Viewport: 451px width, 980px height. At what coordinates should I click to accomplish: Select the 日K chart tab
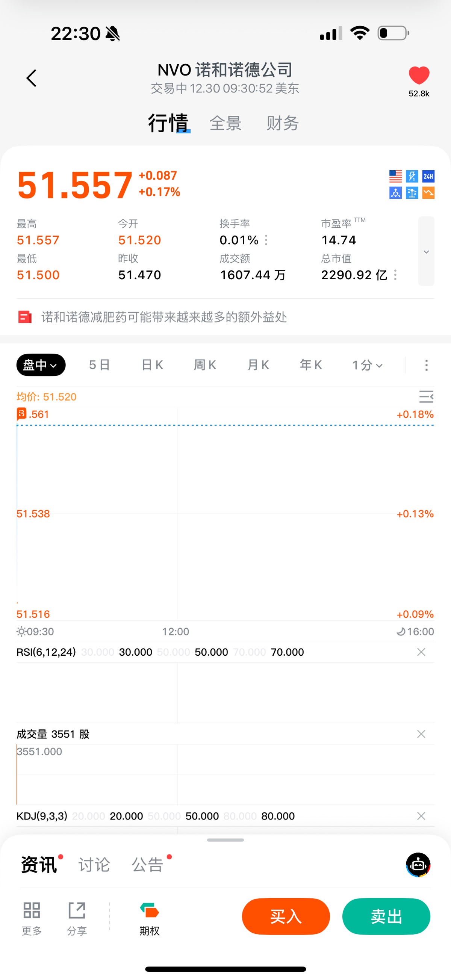152,365
